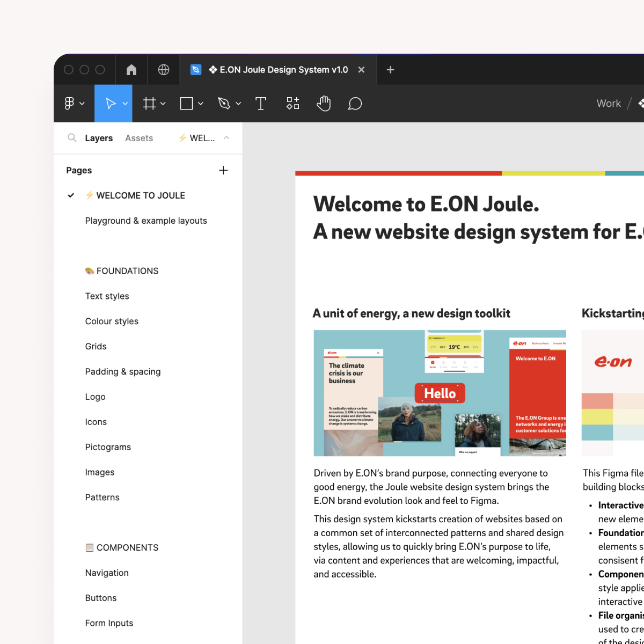Select 'Driven by E.ON's brand purpose' paragraph

432,487
